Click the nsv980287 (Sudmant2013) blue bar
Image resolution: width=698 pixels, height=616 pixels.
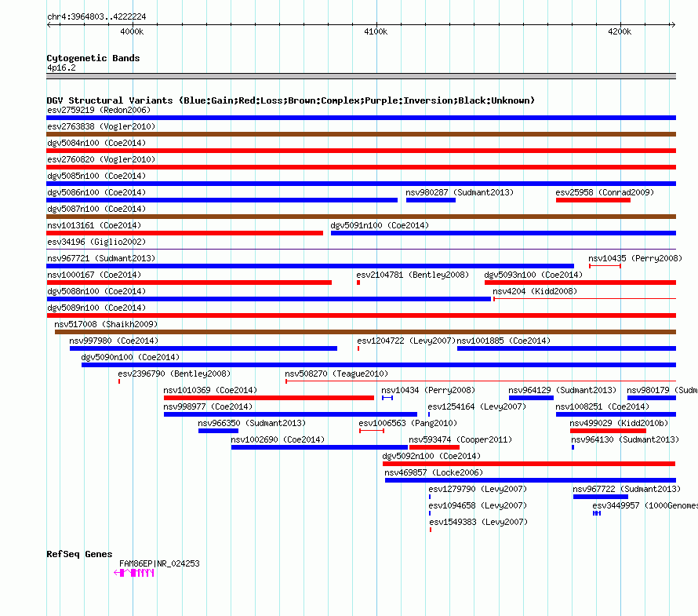pos(431,200)
